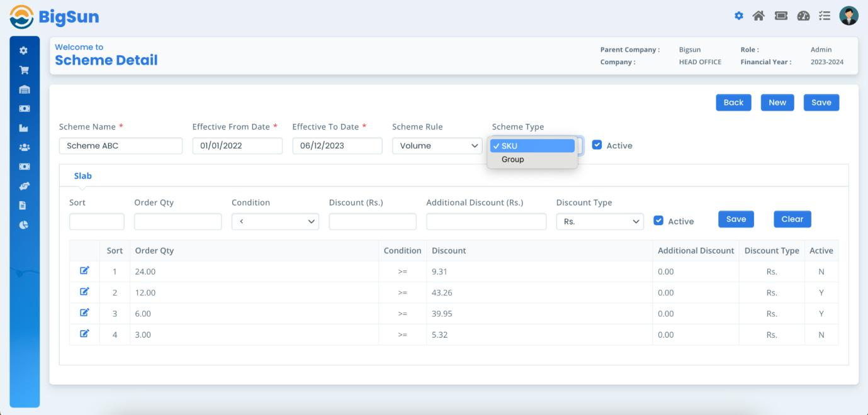Uncheck the Active checkbox in Slab form
This screenshot has width=868, height=415.
pos(658,221)
